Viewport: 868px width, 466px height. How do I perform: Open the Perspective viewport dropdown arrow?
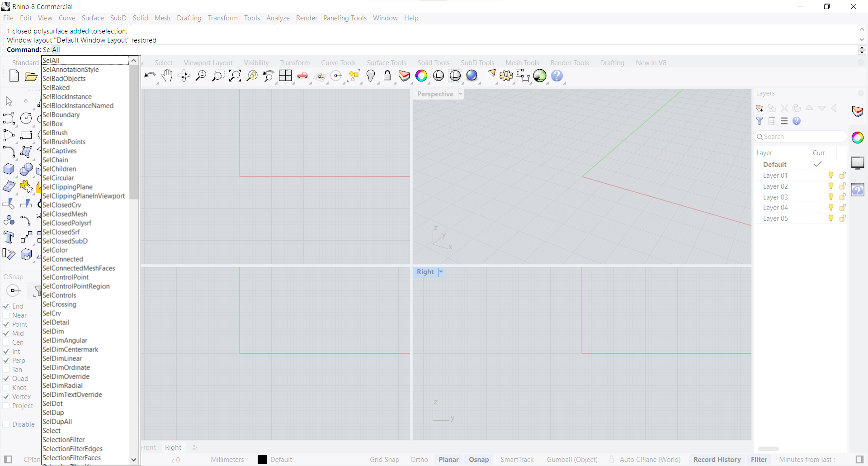coord(461,94)
